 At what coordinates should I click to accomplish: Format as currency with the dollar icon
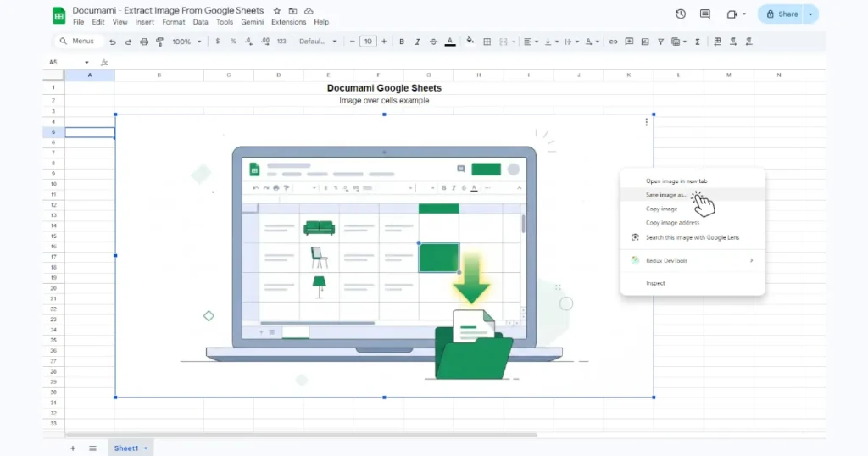[218, 42]
